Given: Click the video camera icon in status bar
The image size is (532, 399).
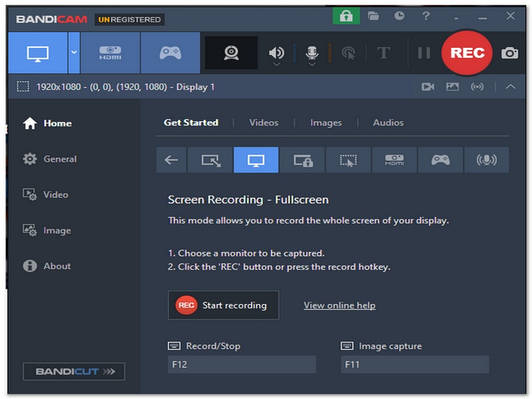Looking at the screenshot, I should 428,87.
